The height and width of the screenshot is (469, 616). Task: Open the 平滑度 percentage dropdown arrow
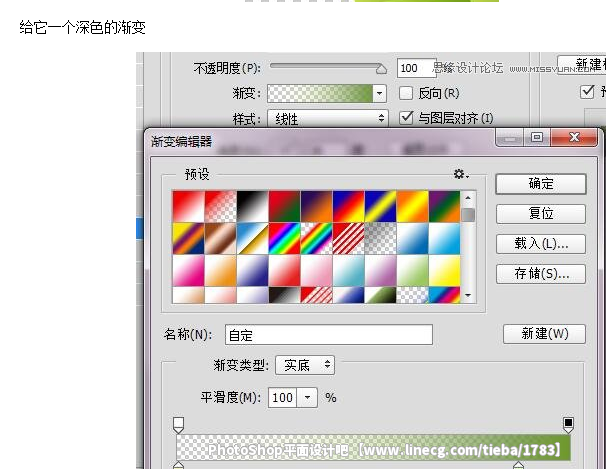(x=307, y=398)
